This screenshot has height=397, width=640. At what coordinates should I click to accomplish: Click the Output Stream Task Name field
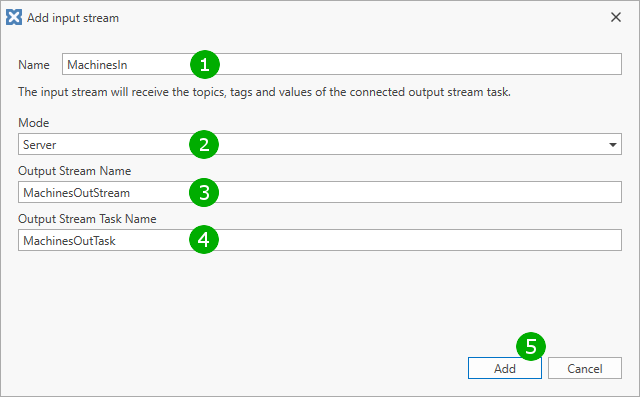click(x=320, y=240)
